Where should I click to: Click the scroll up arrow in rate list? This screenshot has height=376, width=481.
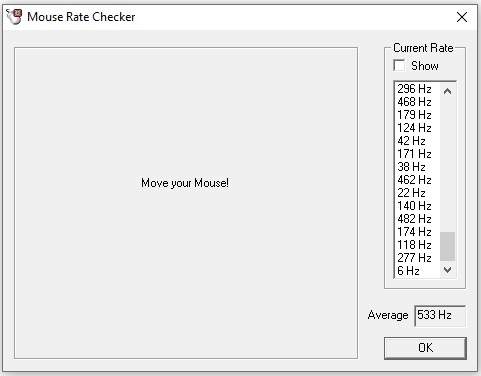point(448,91)
